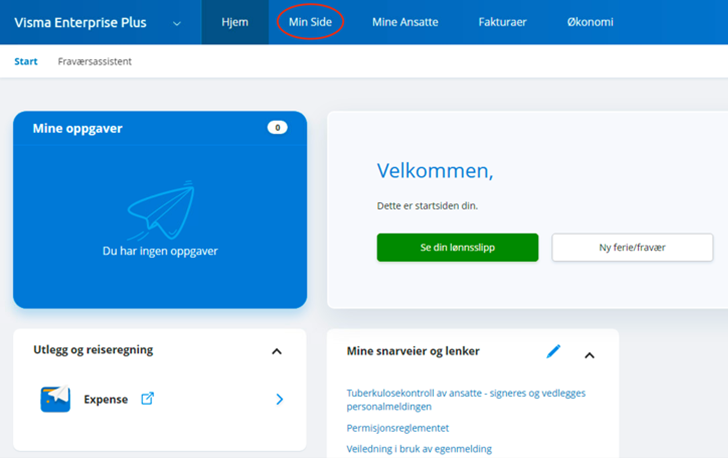
Task: Open Expense via external link icon
Action: click(x=147, y=399)
